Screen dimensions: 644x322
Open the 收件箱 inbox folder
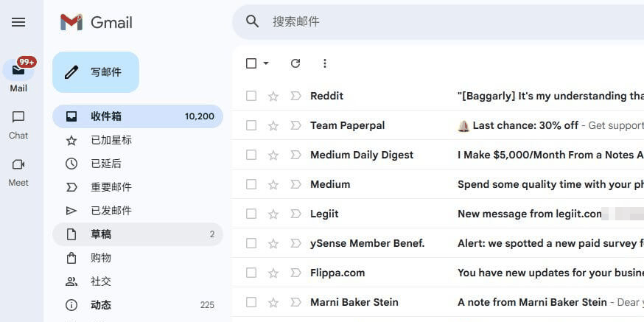click(138, 116)
